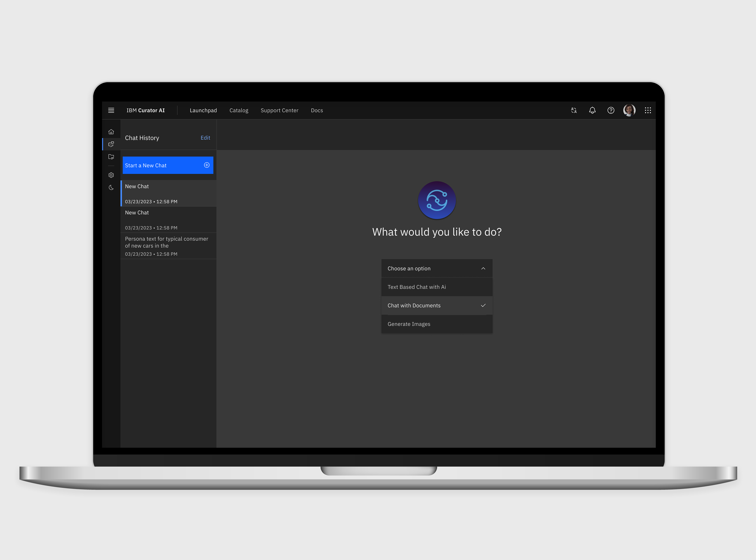Screen dimensions: 756x560
Task: Select Text Based Chat with Ai
Action: [x=437, y=287]
